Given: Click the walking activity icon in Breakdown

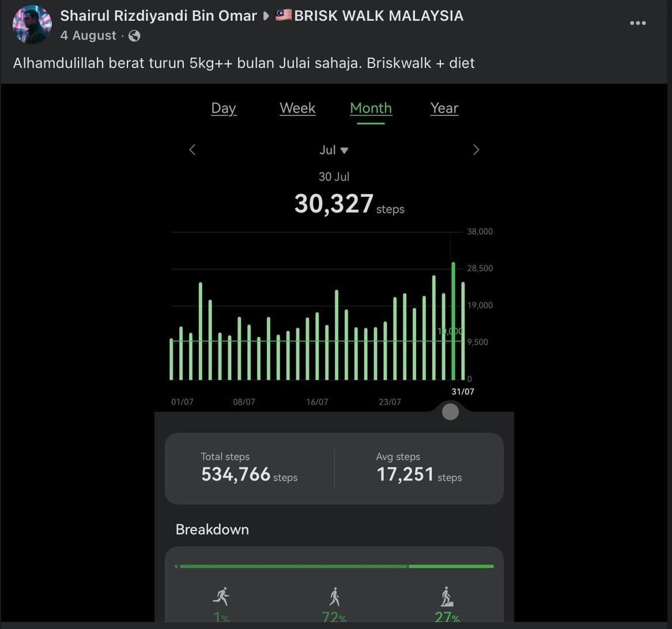Looking at the screenshot, I should coord(334,596).
